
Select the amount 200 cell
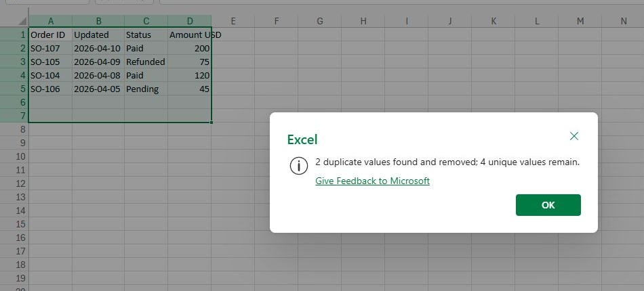tap(190, 48)
